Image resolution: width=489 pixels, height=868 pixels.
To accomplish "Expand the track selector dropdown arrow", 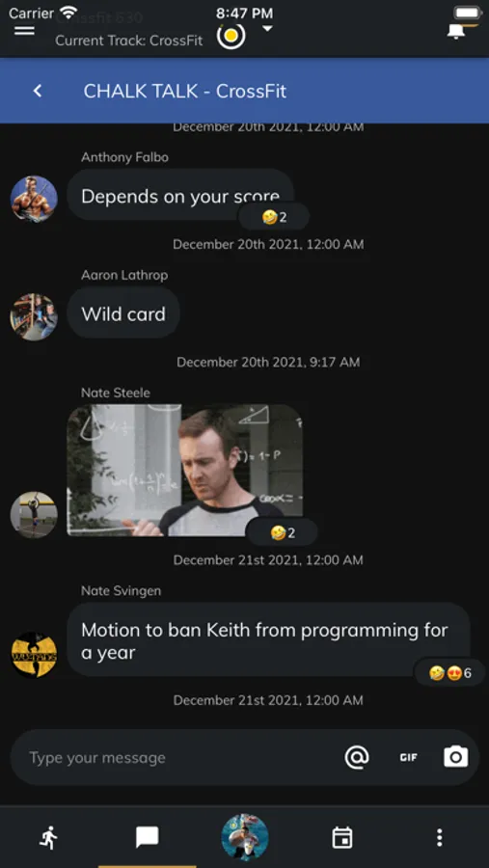I will coord(267,29).
